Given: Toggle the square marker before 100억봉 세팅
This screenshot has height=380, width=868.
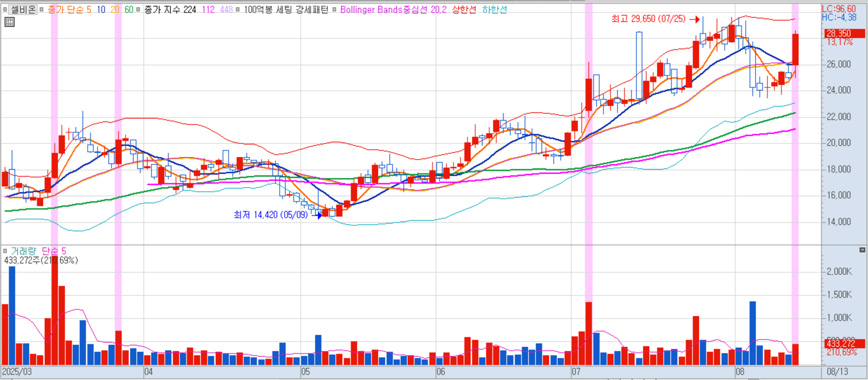Looking at the screenshot, I should point(238,9).
